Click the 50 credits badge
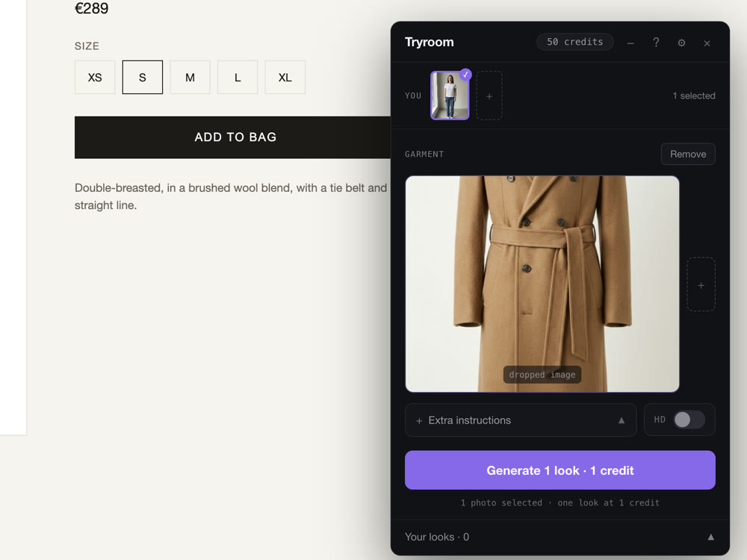The width and height of the screenshot is (747, 560). (574, 42)
